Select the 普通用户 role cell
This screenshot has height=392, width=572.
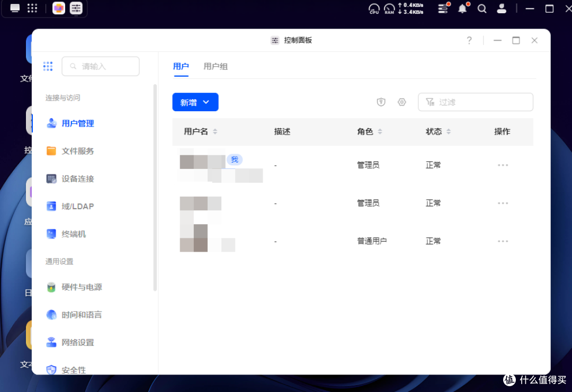click(372, 241)
